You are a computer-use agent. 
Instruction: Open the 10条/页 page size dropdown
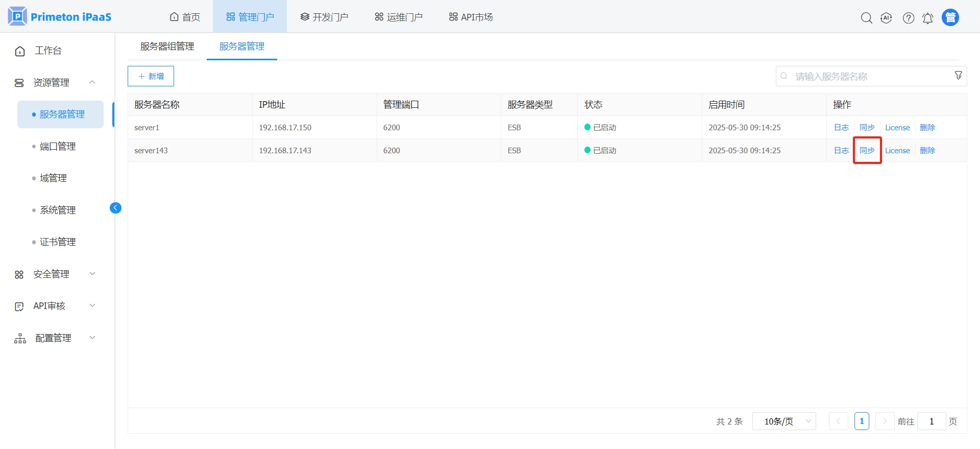coord(784,421)
